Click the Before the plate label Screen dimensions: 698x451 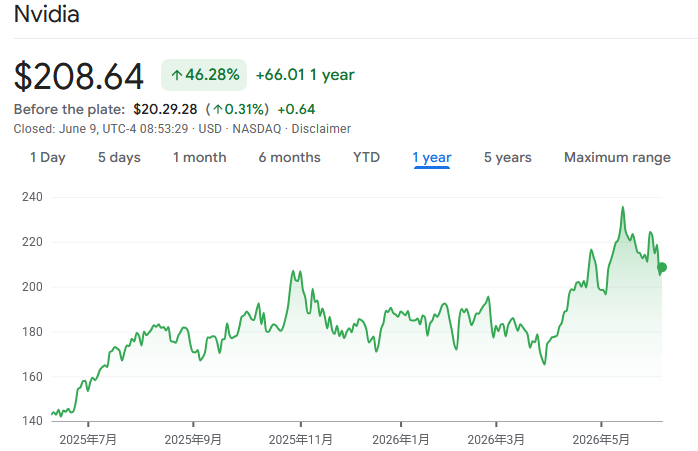pyautogui.click(x=69, y=109)
